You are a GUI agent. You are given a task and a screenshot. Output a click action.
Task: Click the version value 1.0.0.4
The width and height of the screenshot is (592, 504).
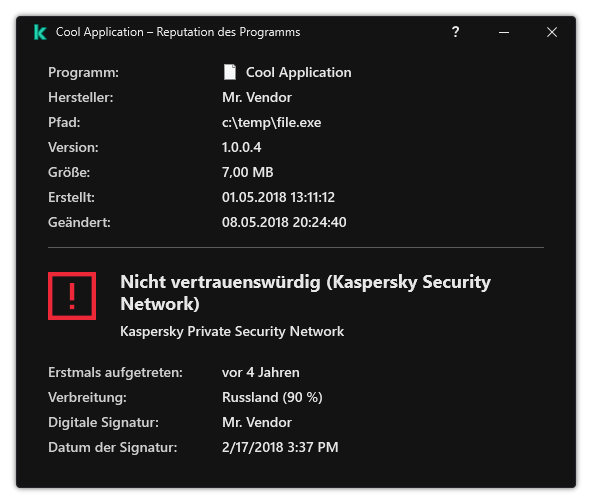pyautogui.click(x=242, y=147)
